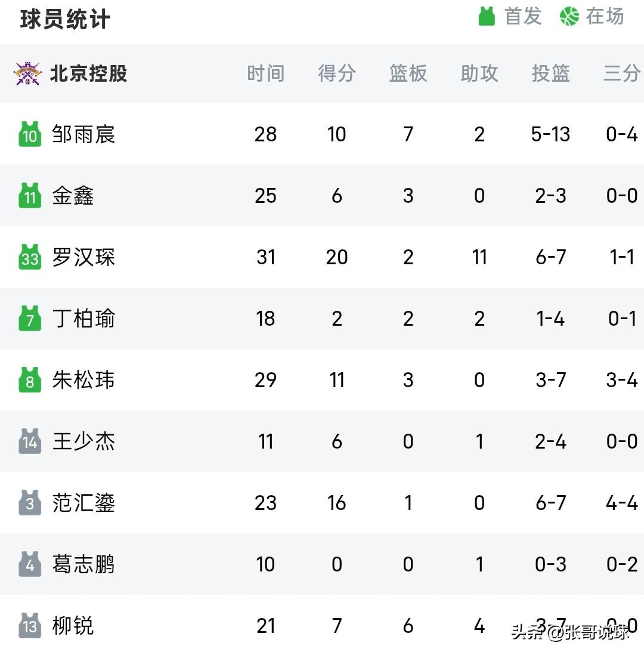The image size is (644, 655).
Task: Select the 时间 column header
Action: click(265, 73)
